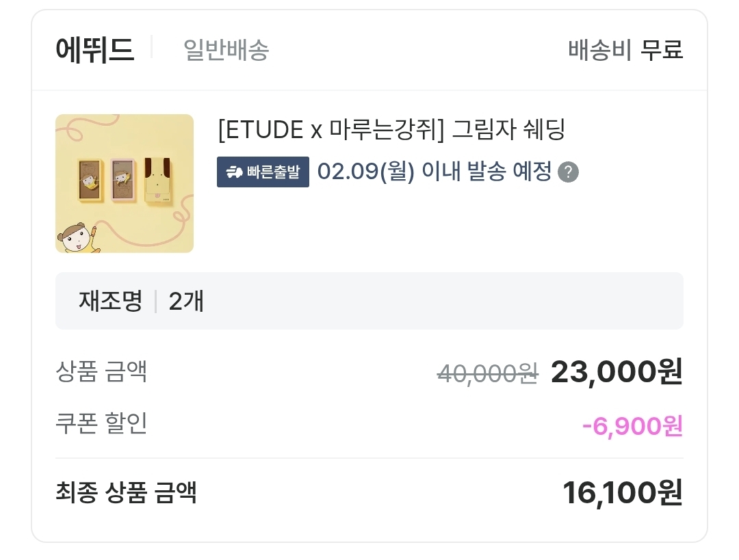Click the 2개 quantity text
The height and width of the screenshot is (560, 739).
pyautogui.click(x=186, y=301)
